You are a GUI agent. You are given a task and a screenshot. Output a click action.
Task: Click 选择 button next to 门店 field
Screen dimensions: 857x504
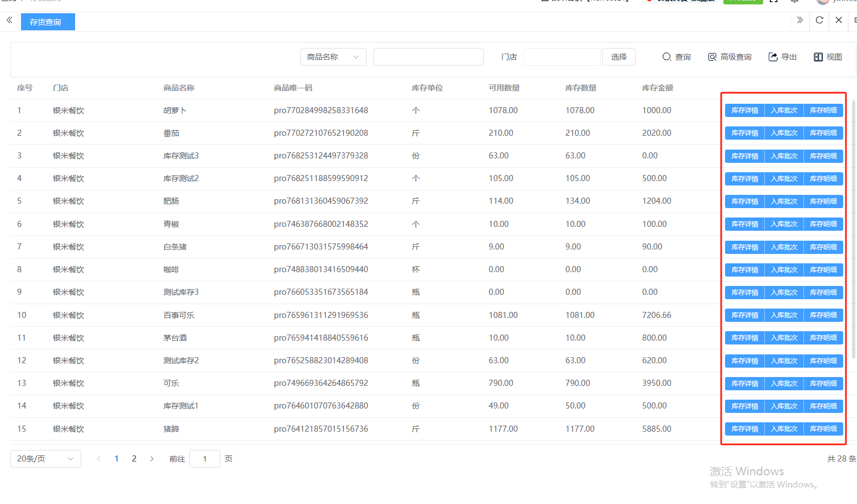[618, 57]
